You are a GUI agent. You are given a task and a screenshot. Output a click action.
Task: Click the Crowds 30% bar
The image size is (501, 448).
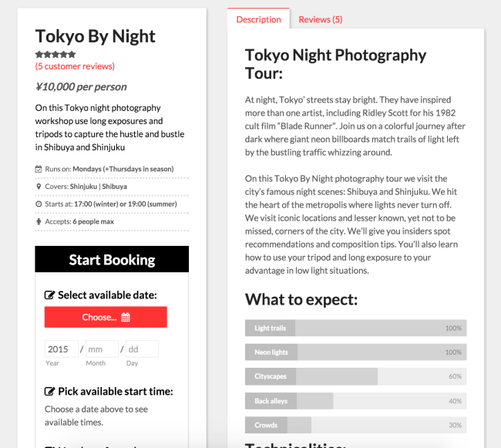(355, 425)
